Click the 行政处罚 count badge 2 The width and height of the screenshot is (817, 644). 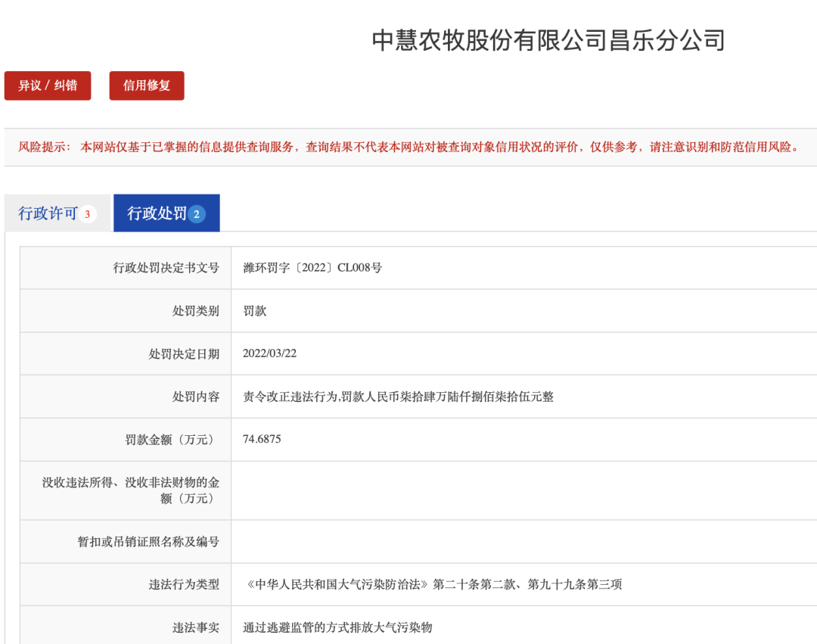197,214
